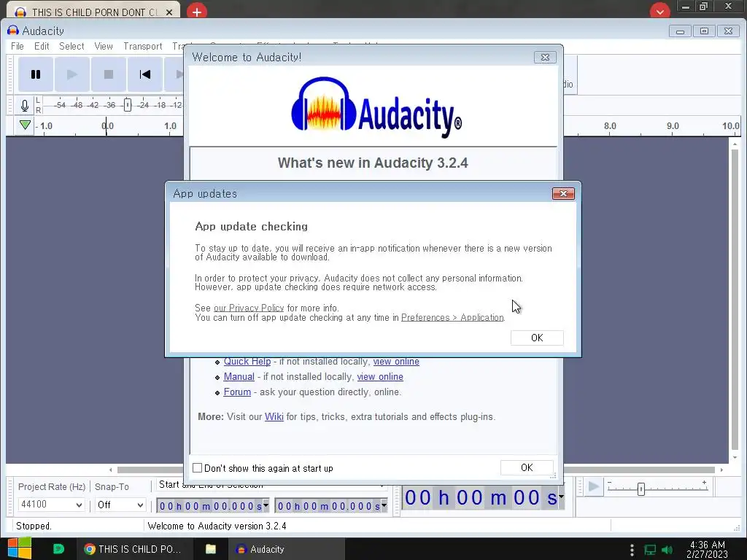This screenshot has height=560, width=747.
Task: Click the green chat icon in taskbar
Action: coord(58,549)
